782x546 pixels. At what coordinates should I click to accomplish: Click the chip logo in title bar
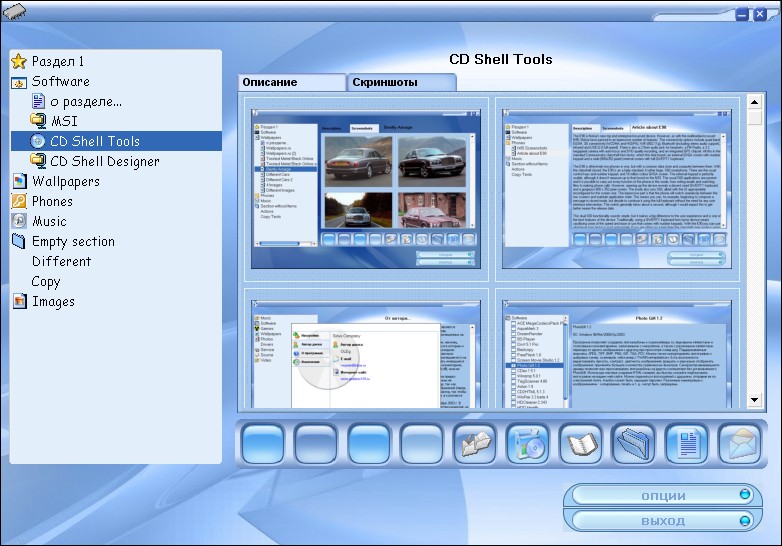click(x=14, y=11)
